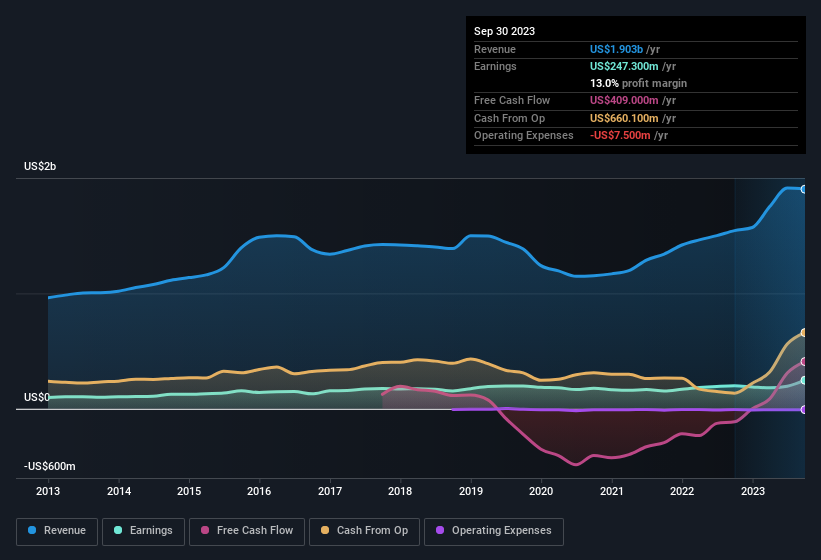Click the US$1.903b revenue value
Screen dimensions: 821x560
pos(616,49)
